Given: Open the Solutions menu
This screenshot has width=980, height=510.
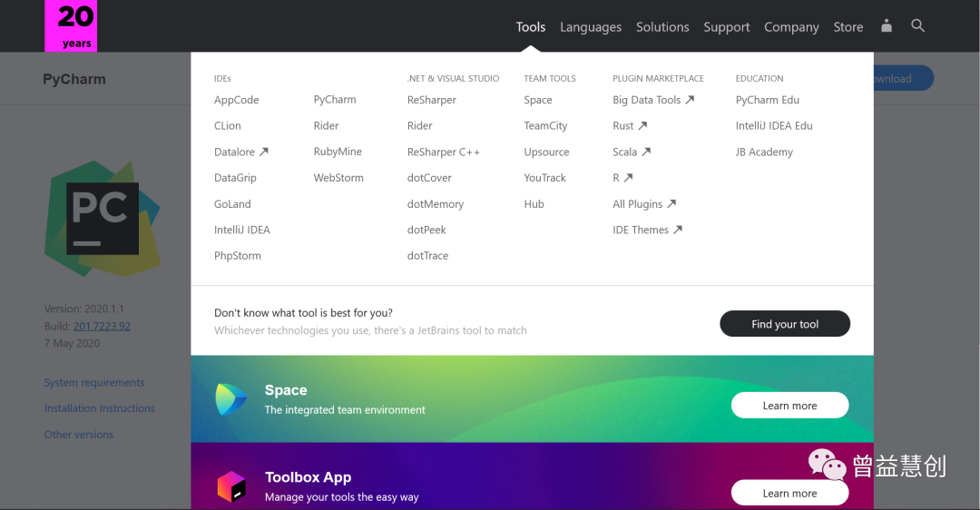Looking at the screenshot, I should [x=662, y=27].
